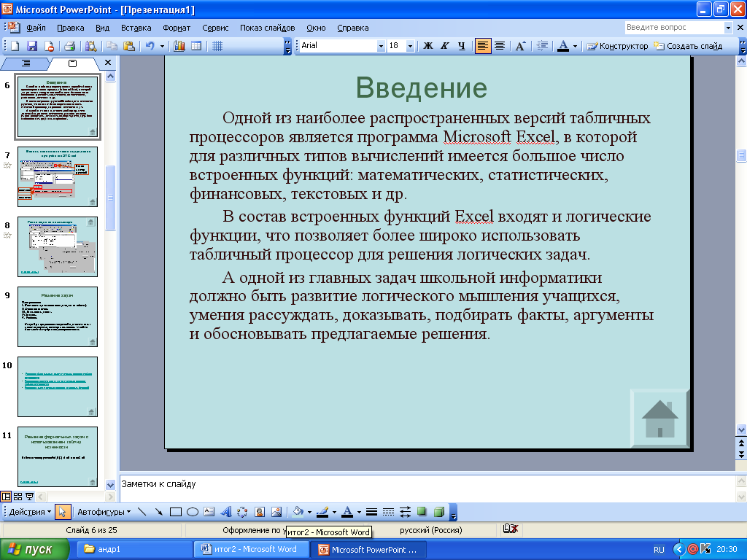Undo the last action
Screen dimensions: 747x560
[150, 46]
